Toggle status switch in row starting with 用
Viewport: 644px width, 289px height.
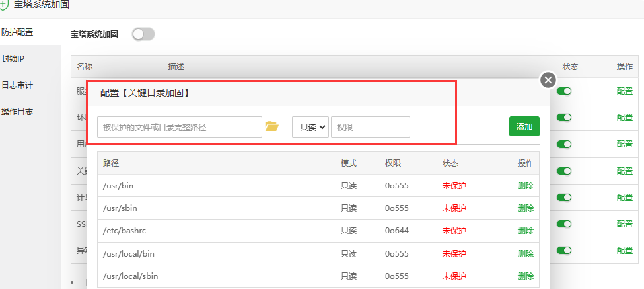tap(564, 144)
